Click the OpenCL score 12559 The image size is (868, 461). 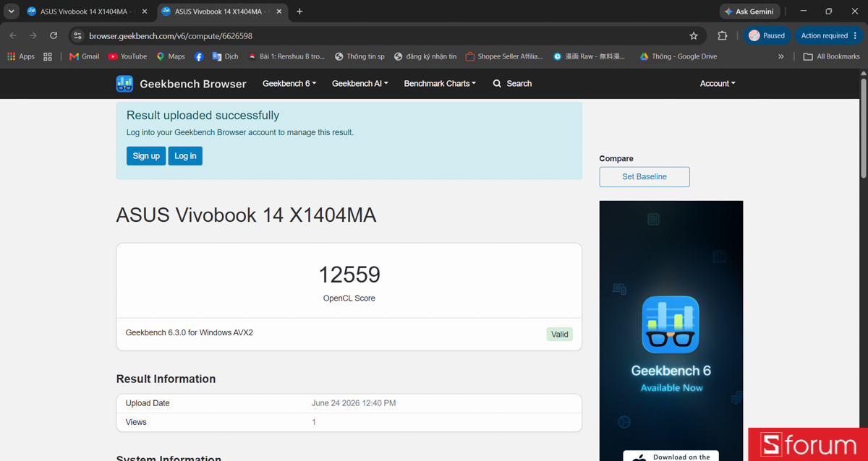point(349,275)
